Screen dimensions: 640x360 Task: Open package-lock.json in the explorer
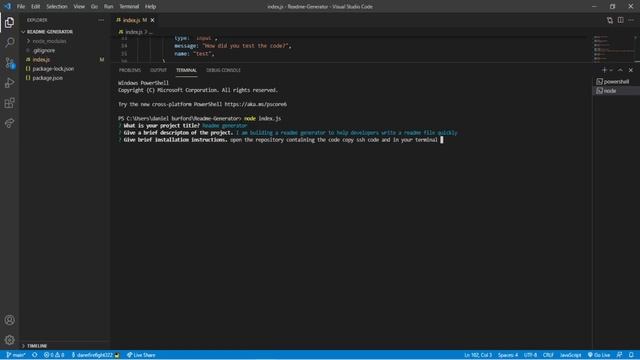pos(53,69)
